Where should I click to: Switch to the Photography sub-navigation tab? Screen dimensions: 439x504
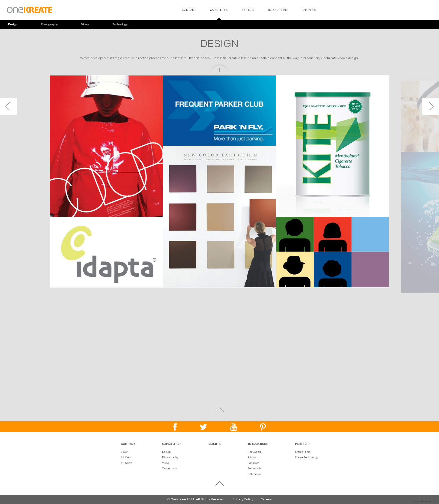coord(49,24)
